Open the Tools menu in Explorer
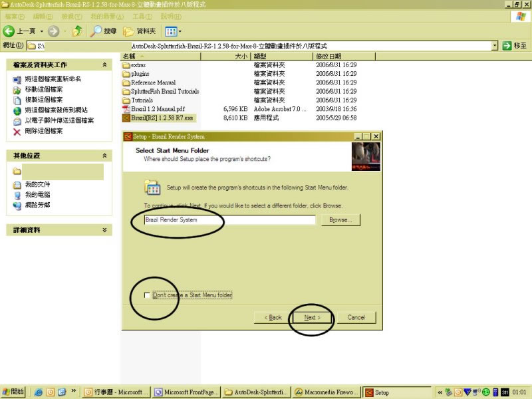Viewport: 532px width, 399px height. click(x=142, y=16)
